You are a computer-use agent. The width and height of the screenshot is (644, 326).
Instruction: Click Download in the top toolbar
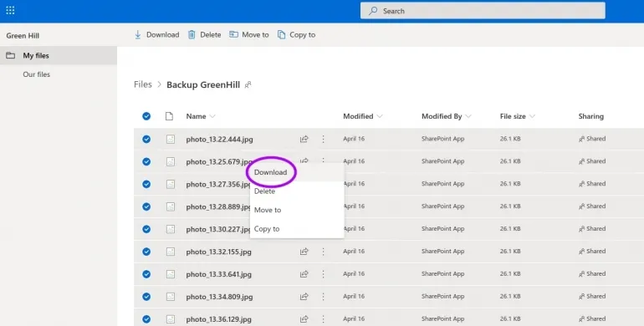coord(156,35)
